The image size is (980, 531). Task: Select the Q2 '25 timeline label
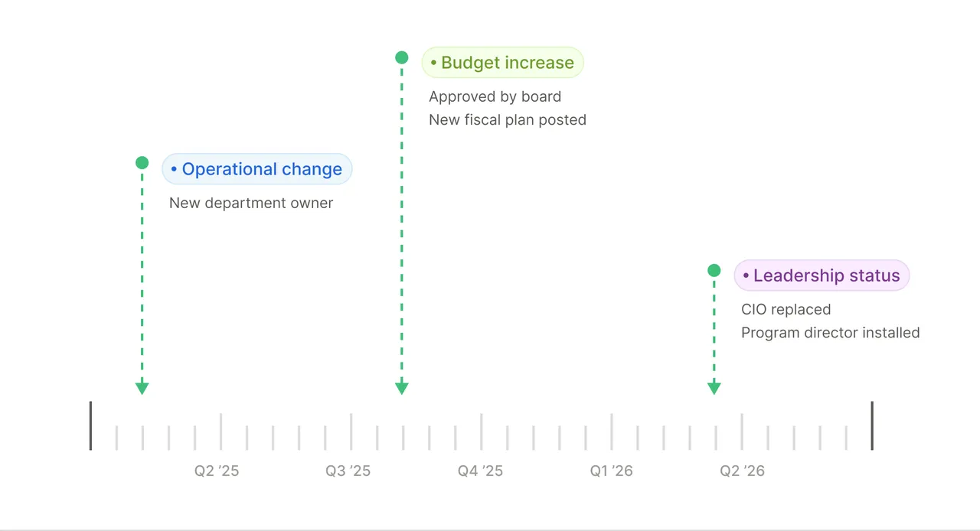click(217, 471)
